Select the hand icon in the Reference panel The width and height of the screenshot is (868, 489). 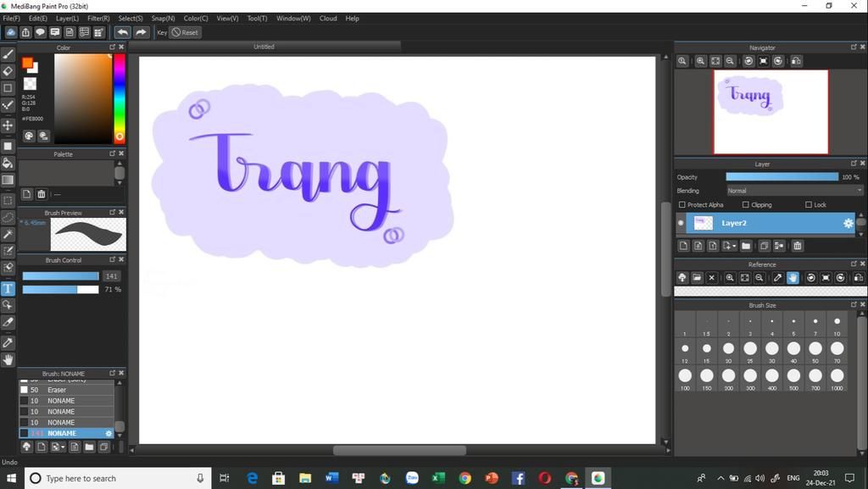(x=793, y=278)
